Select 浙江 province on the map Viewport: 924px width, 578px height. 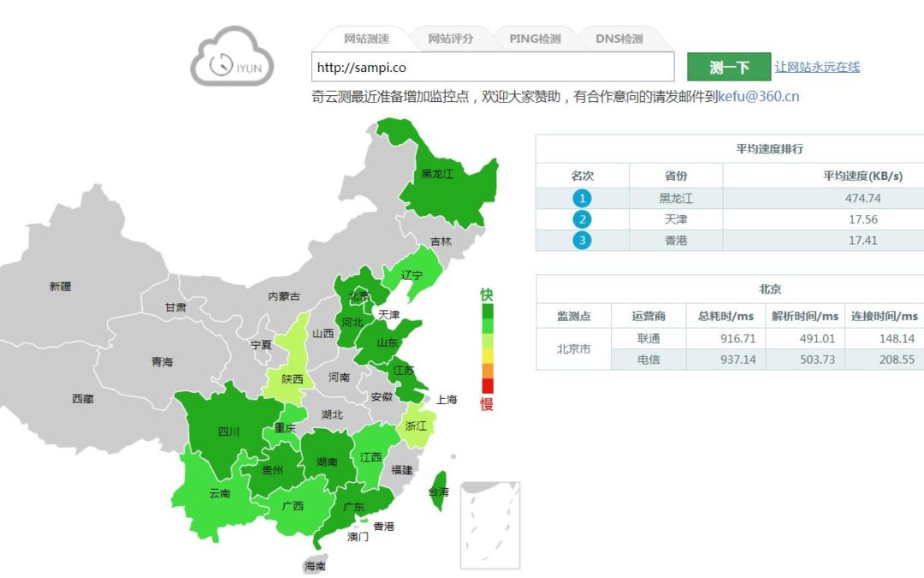416,426
